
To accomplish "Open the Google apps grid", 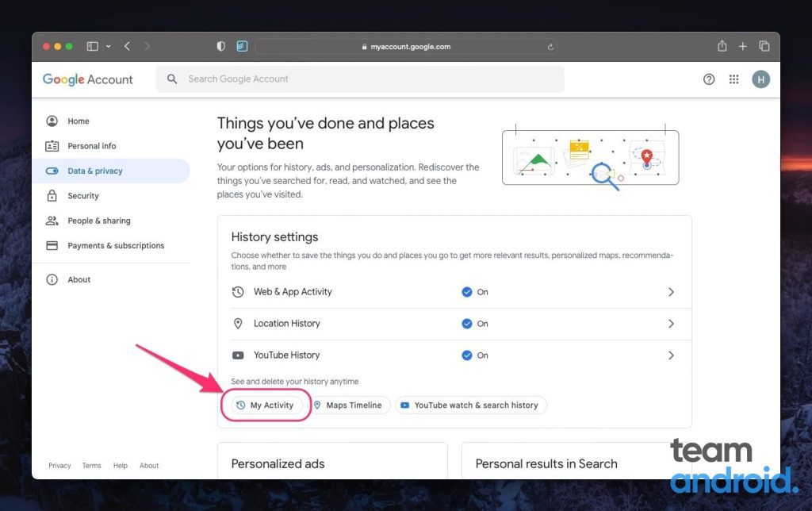I will pyautogui.click(x=733, y=79).
